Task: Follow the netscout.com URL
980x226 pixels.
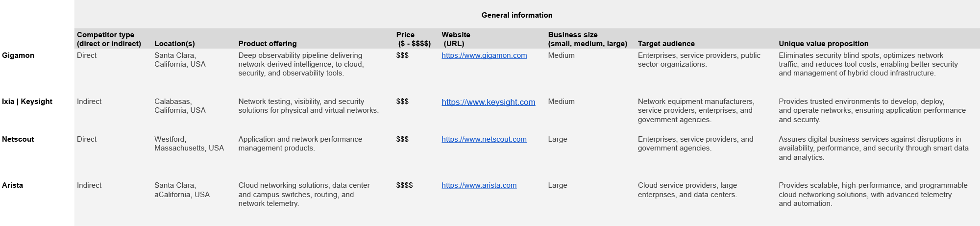Action: 484,139
